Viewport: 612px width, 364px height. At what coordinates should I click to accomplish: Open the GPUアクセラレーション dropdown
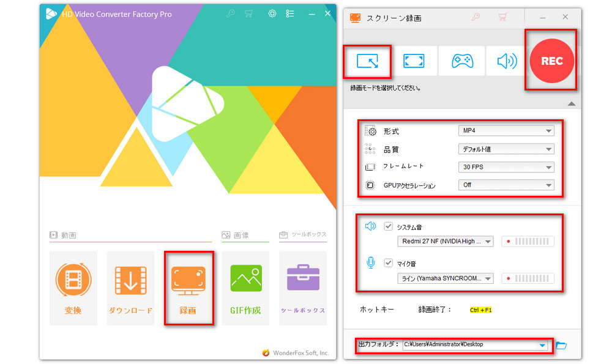pyautogui.click(x=506, y=185)
